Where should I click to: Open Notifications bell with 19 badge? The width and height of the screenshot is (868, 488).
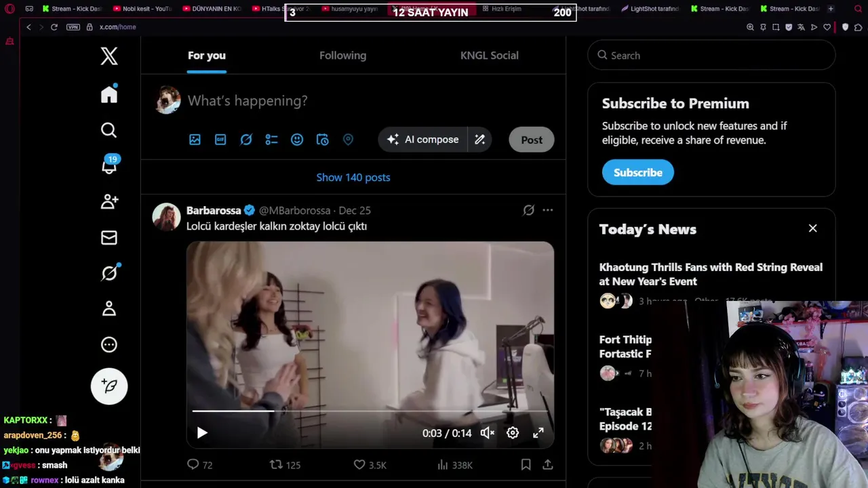[x=109, y=165]
